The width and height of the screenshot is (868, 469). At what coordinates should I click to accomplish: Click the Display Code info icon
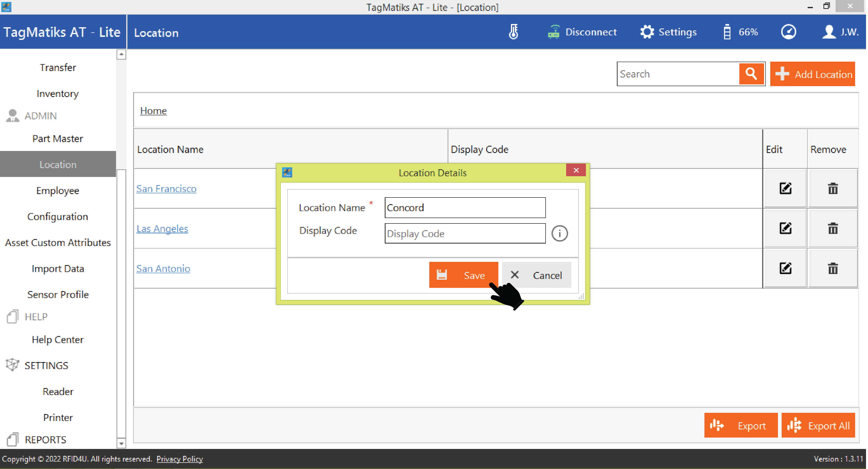559,233
